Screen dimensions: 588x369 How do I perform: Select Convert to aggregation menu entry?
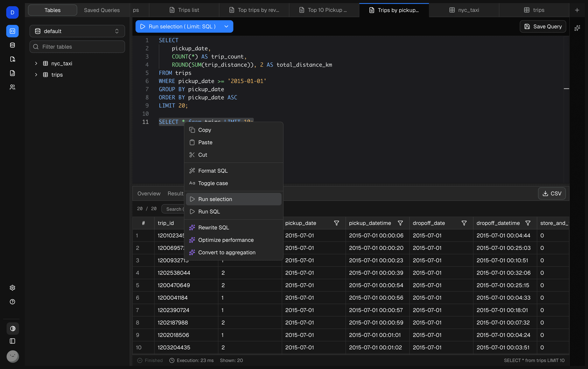click(234, 252)
